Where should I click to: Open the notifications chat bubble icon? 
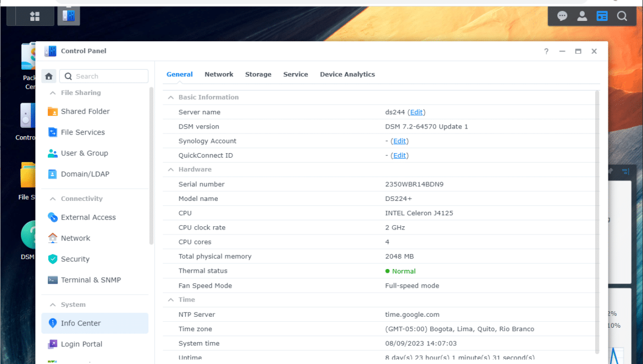tap(562, 16)
